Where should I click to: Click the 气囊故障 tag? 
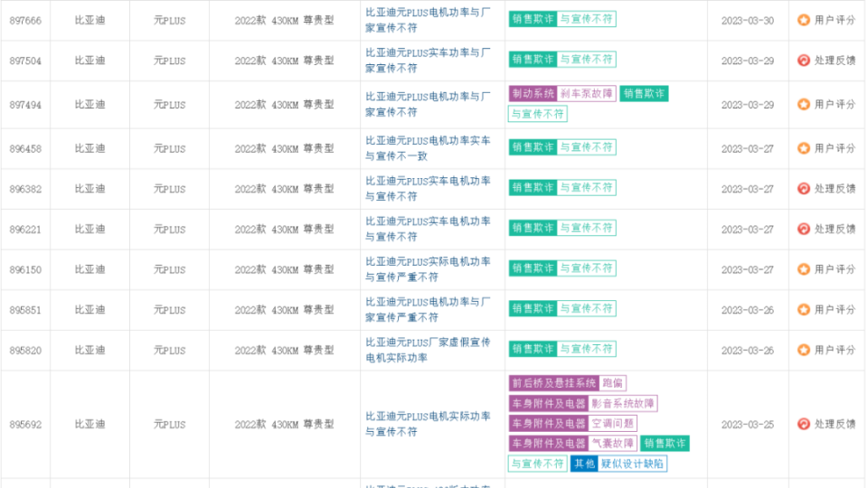point(612,444)
